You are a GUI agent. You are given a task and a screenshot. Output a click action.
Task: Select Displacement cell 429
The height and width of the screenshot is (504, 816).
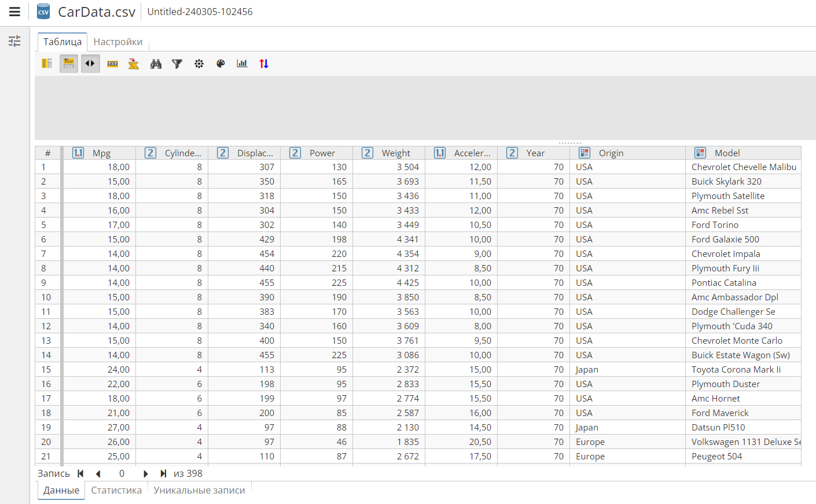pos(244,239)
